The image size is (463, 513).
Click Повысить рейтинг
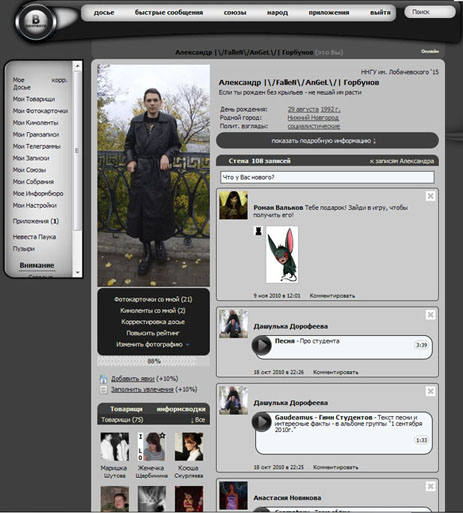tap(153, 333)
